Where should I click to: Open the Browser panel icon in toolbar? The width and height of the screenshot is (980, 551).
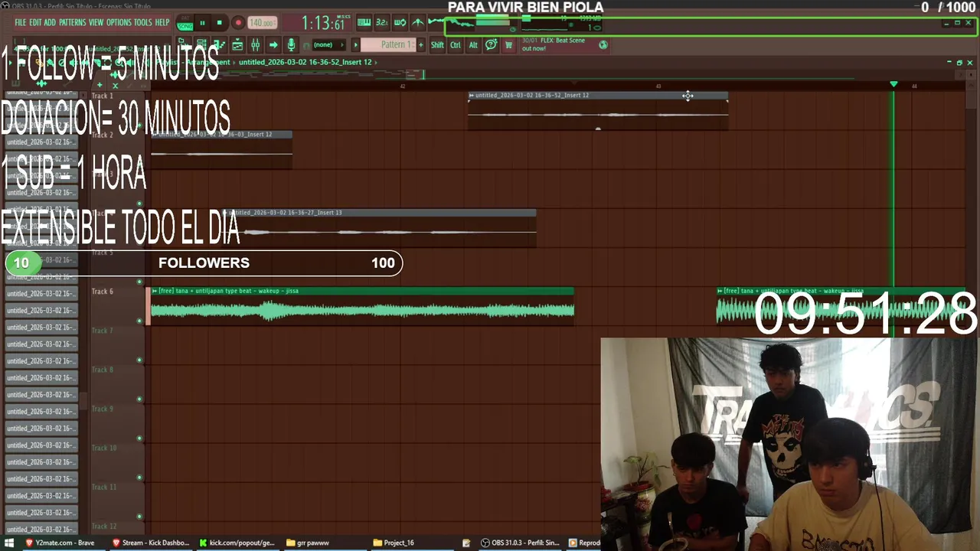(182, 44)
